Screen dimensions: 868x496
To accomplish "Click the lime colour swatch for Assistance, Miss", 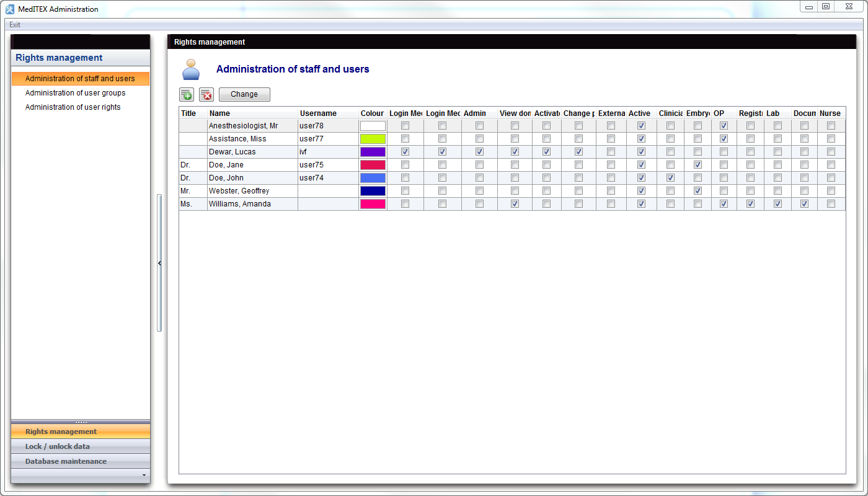I will 373,139.
